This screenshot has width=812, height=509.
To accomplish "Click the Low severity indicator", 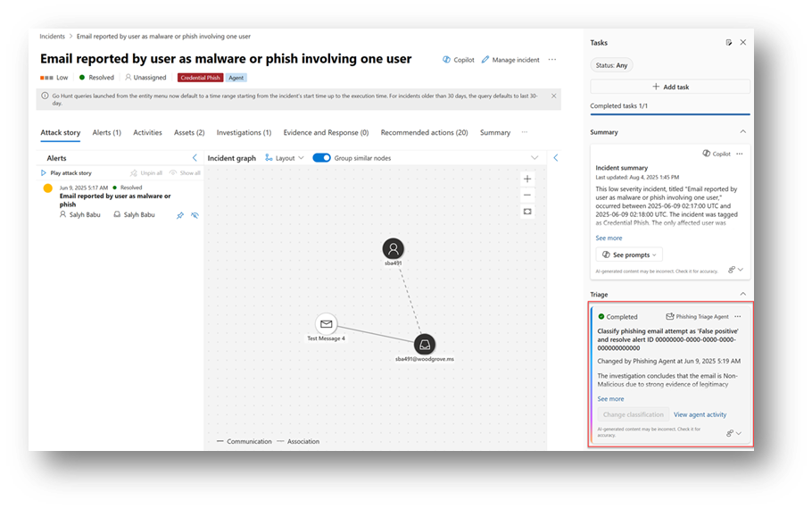I will pyautogui.click(x=54, y=77).
